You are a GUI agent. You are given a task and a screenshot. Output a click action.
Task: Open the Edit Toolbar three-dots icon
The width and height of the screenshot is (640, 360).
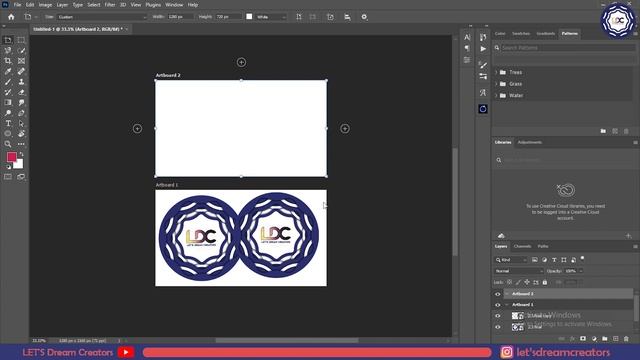[x=21, y=144]
